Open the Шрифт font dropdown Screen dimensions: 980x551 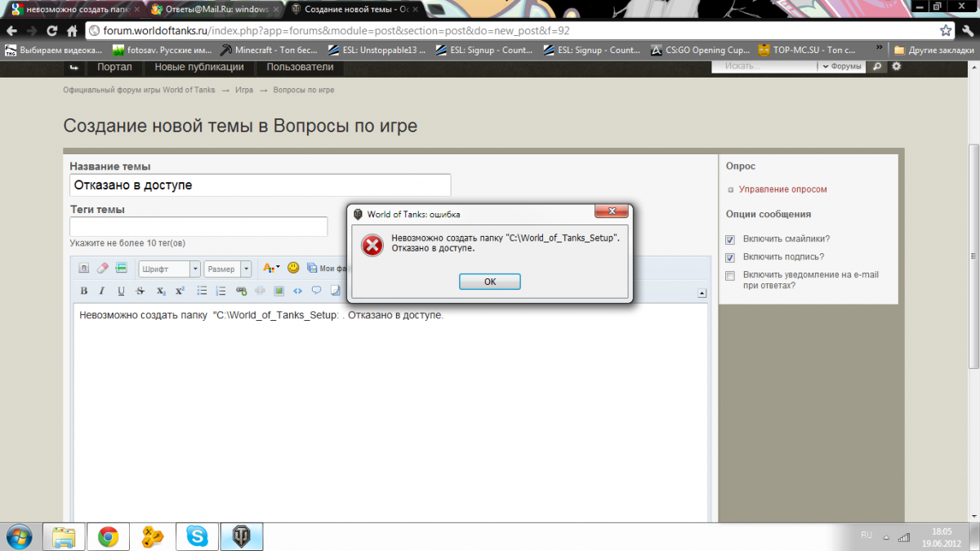click(x=170, y=269)
